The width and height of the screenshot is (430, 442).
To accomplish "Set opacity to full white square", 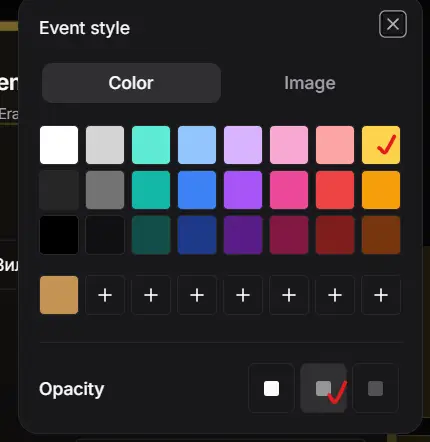I will point(271,388).
